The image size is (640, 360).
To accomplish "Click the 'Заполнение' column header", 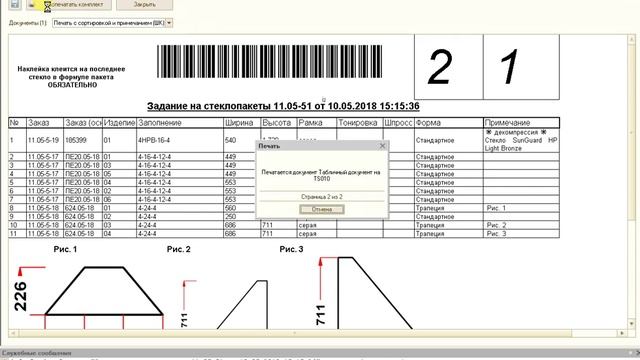I will (x=180, y=122).
